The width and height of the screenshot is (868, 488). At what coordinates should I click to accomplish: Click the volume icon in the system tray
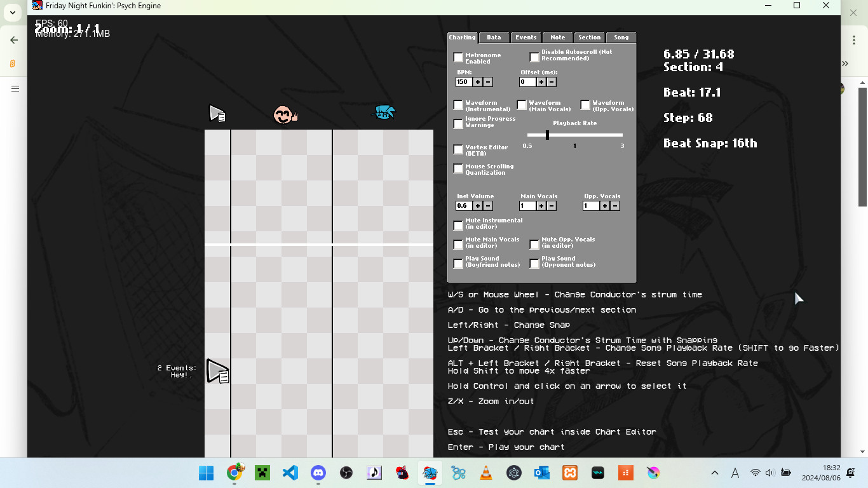tap(770, 473)
